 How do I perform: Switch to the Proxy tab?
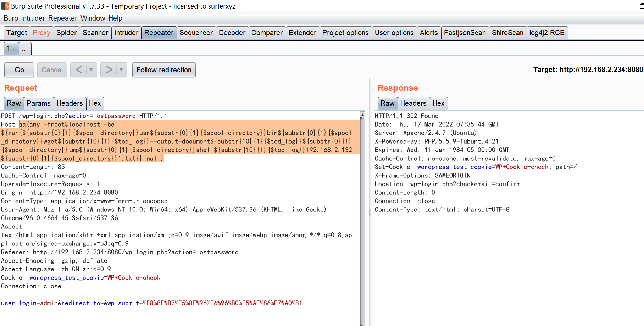[x=41, y=33]
